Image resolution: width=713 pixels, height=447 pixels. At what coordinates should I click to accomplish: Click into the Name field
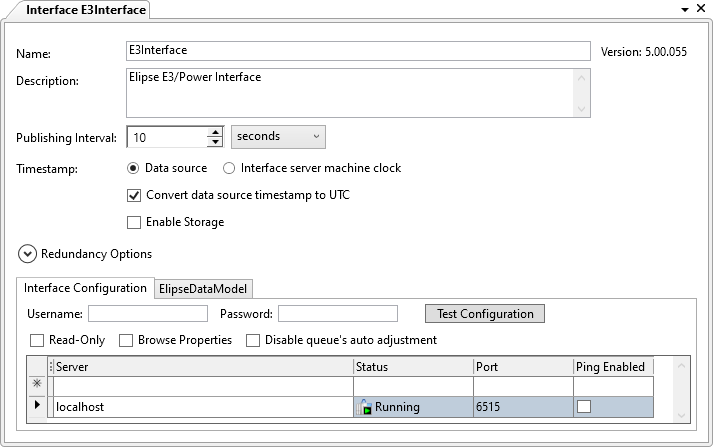click(358, 51)
